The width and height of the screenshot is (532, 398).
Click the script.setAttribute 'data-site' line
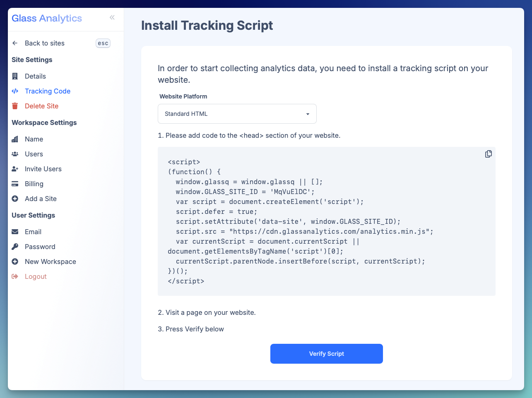pyautogui.click(x=288, y=221)
